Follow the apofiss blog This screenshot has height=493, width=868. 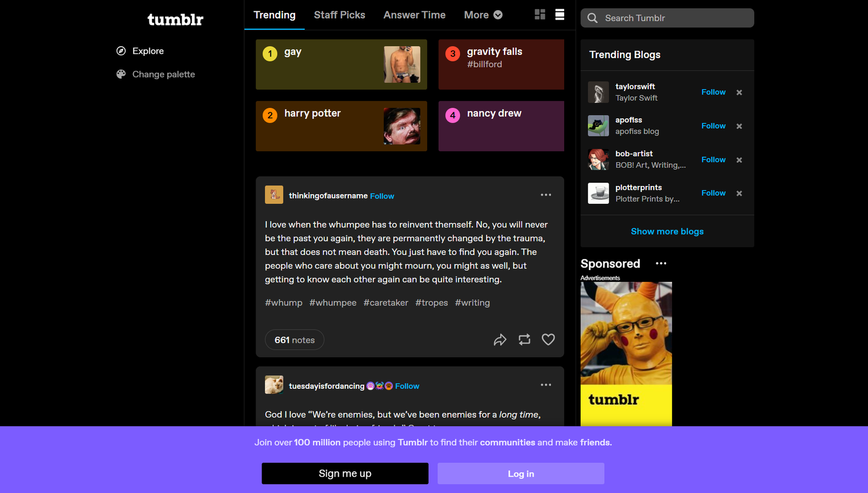point(713,126)
